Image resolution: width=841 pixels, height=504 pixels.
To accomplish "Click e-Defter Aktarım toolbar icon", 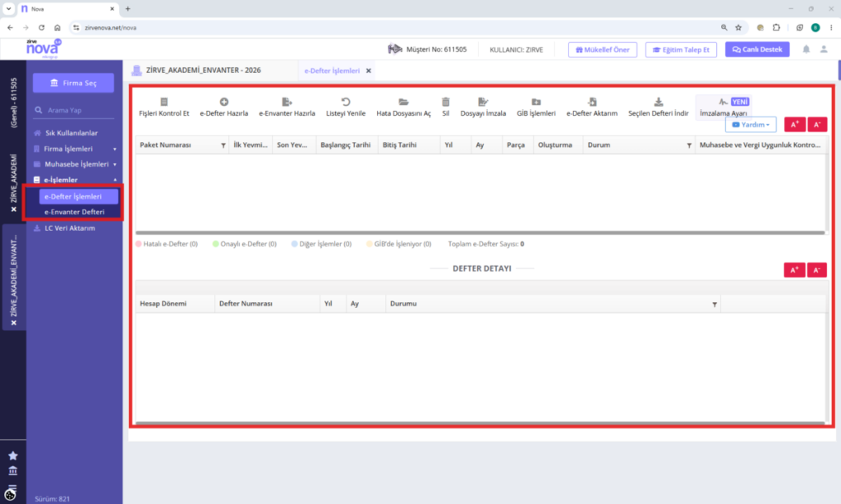I will pyautogui.click(x=591, y=102).
